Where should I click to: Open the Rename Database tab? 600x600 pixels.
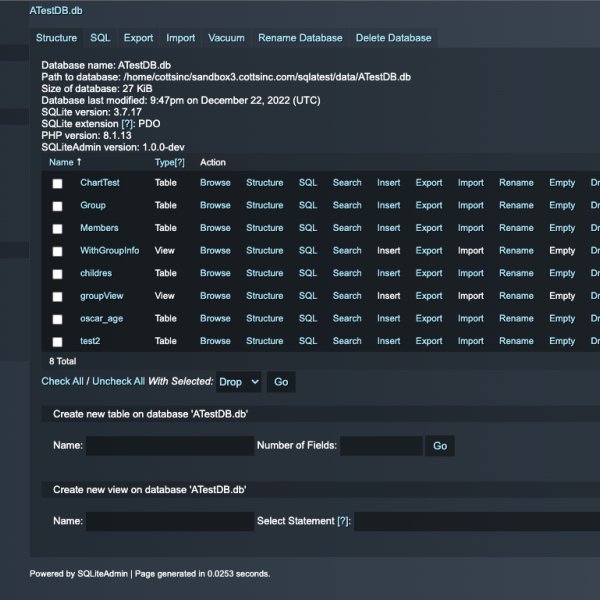point(300,38)
